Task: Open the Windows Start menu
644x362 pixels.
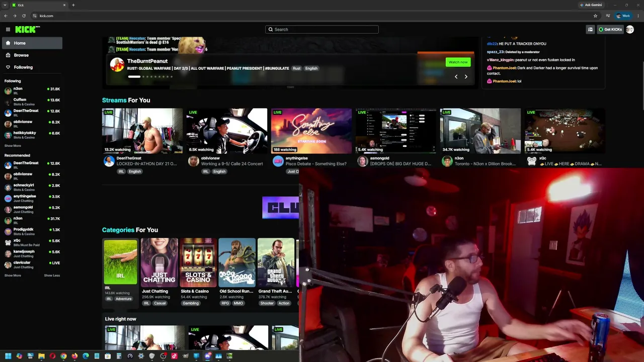Action: [8, 356]
